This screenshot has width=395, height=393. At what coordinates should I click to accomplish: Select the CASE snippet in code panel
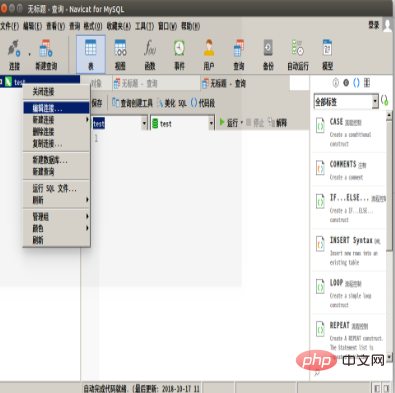[349, 132]
